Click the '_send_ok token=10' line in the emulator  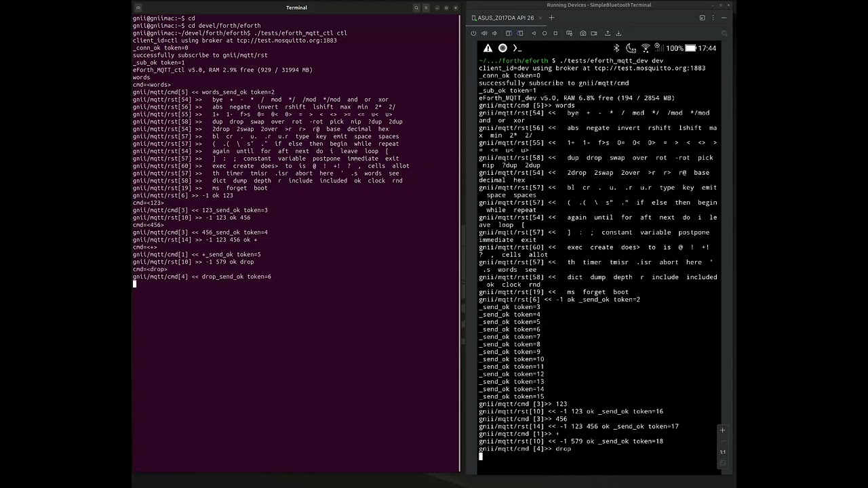point(511,359)
